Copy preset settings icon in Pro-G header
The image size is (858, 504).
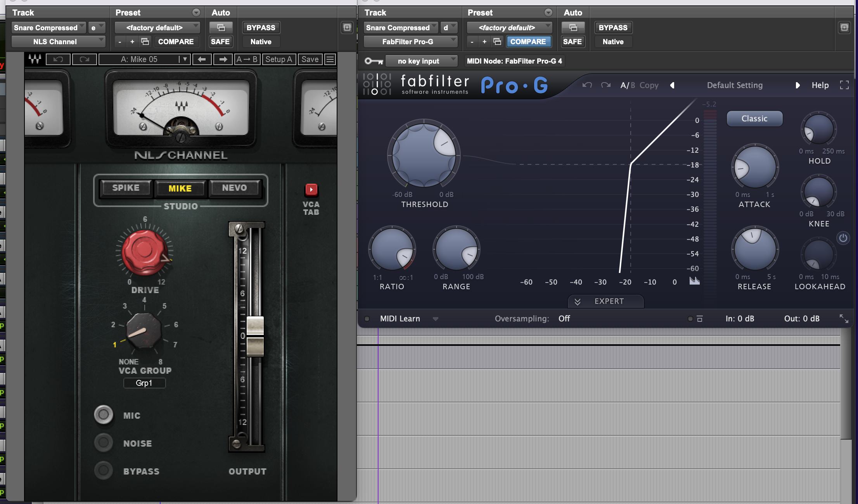497,41
